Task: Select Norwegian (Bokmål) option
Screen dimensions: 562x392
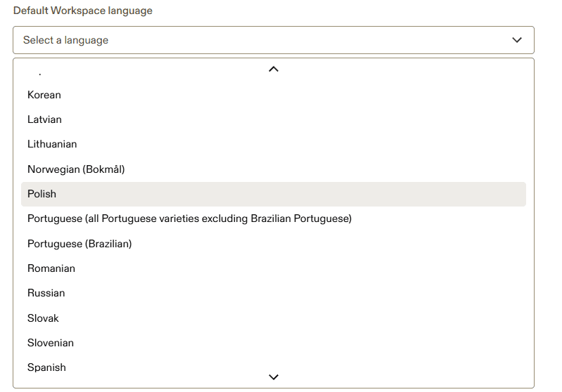Action: (x=76, y=169)
